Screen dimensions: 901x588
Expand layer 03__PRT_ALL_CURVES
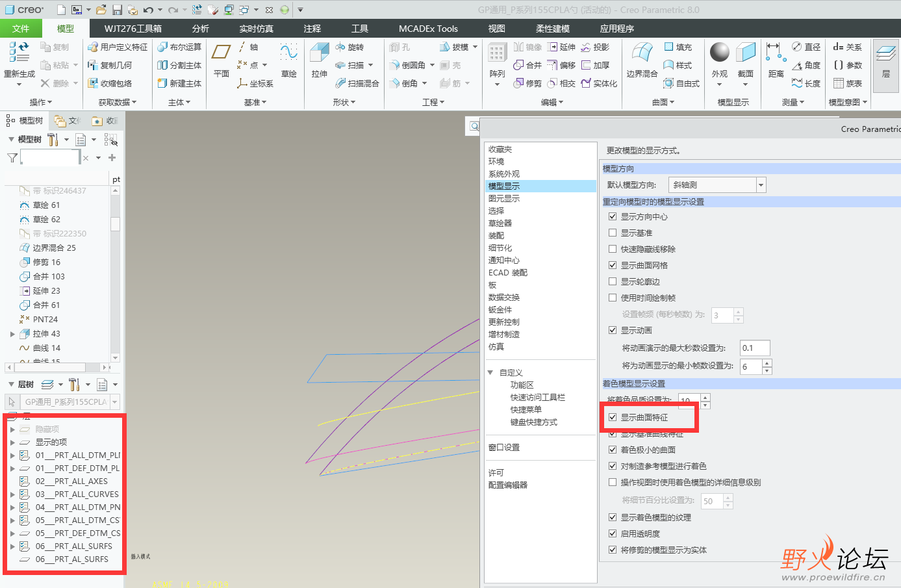(12, 494)
